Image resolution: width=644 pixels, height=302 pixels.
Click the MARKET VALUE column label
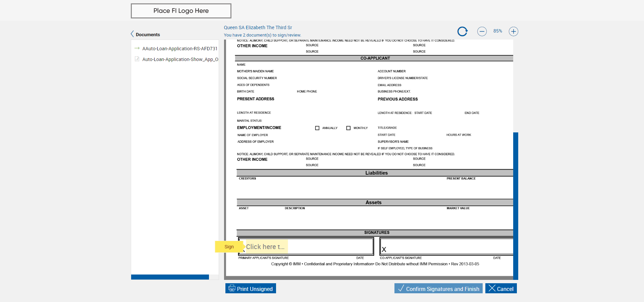click(458, 208)
